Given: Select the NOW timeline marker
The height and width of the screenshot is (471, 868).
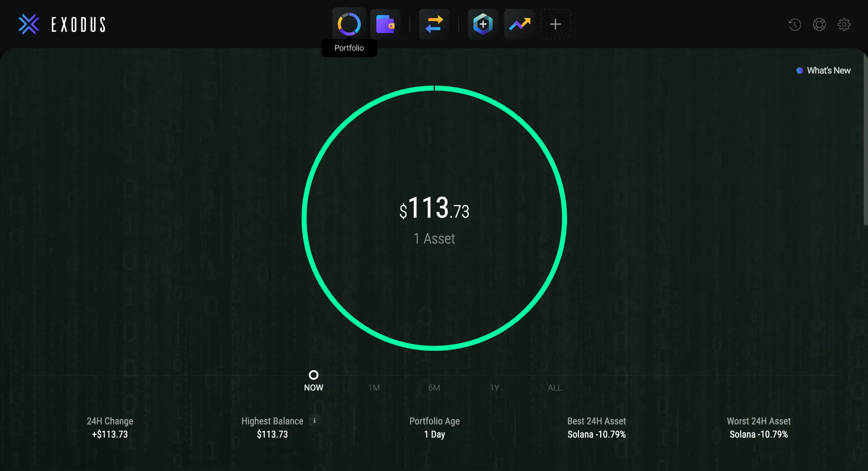Looking at the screenshot, I should pos(314,375).
